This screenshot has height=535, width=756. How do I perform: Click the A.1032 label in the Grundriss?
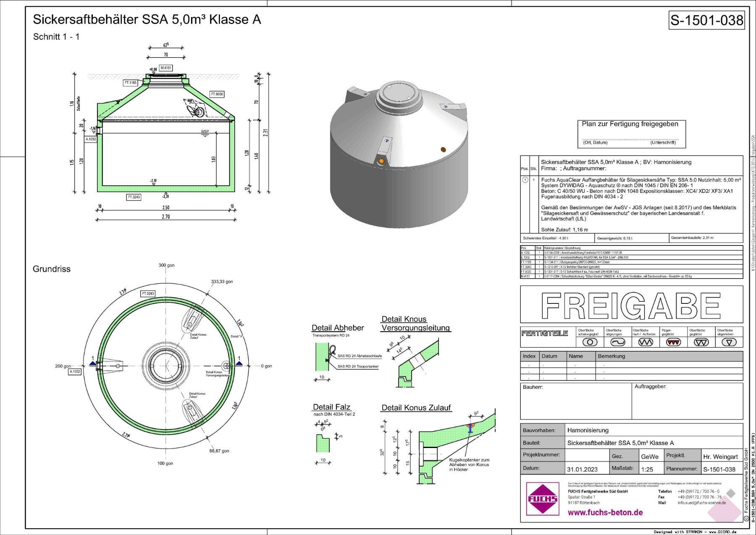point(74,372)
